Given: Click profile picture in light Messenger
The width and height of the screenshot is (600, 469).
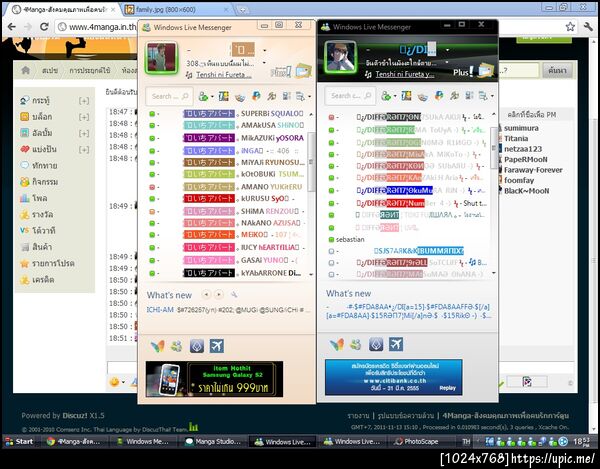Looking at the screenshot, I should pos(161,58).
